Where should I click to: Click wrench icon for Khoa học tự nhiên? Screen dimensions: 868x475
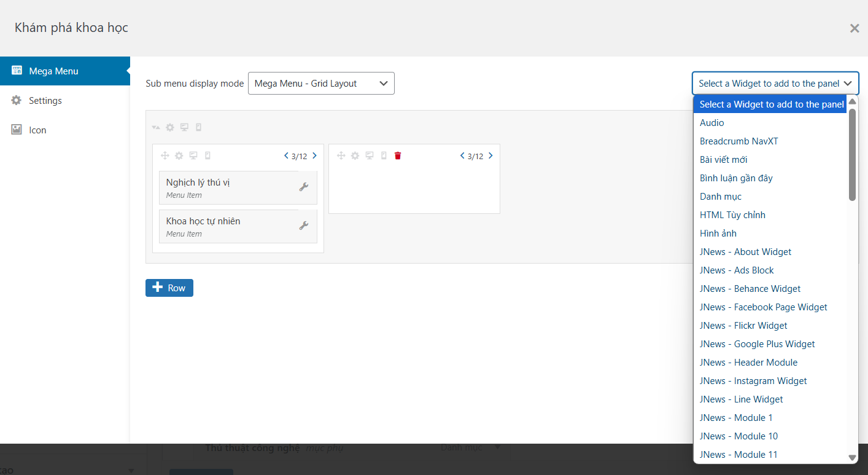304,226
